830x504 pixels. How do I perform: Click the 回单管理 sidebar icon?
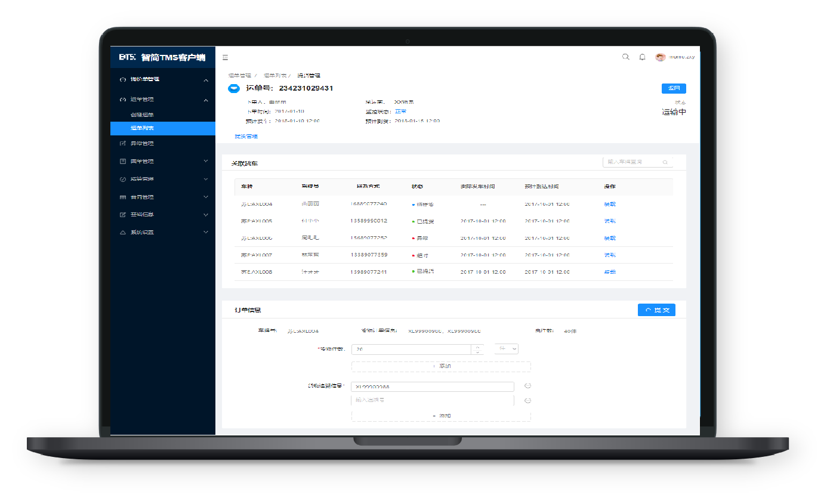123,161
